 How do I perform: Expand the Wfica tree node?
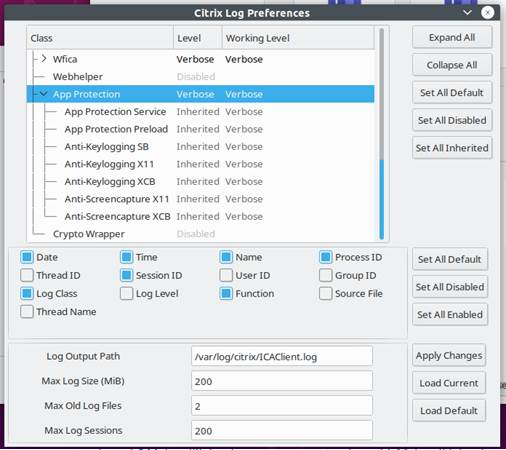(44, 59)
